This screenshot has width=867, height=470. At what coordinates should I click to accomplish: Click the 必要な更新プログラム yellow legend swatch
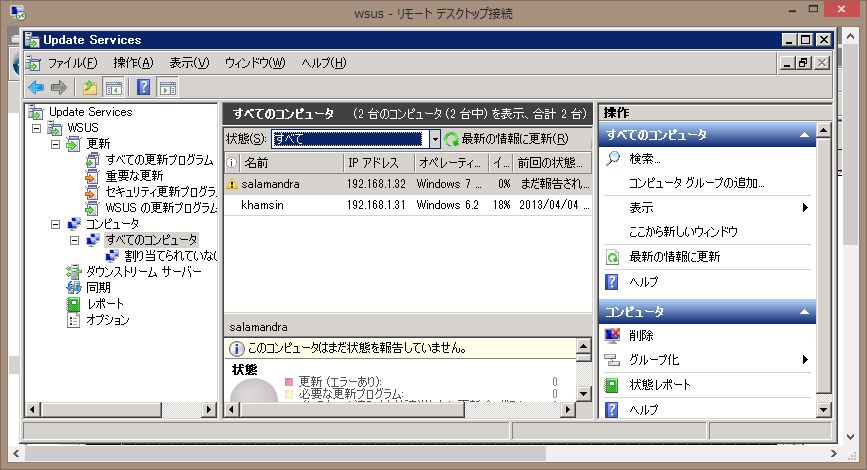[x=289, y=394]
